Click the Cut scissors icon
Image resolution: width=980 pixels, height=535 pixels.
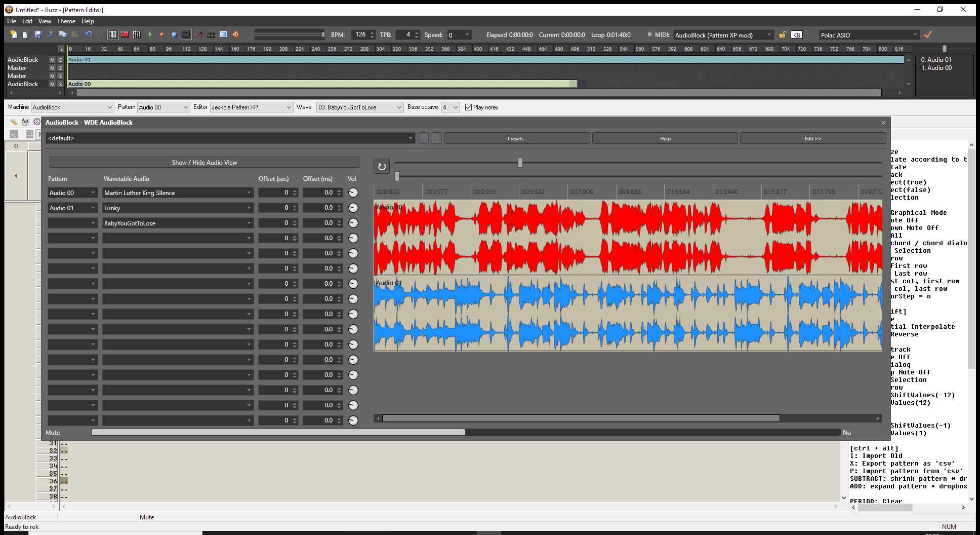(51, 34)
